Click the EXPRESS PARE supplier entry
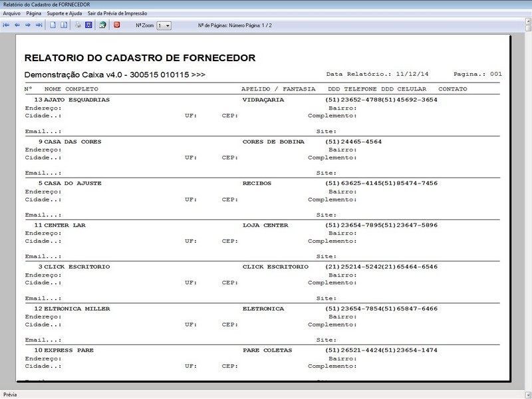Viewport: 532px width, 399px height. pos(68,350)
